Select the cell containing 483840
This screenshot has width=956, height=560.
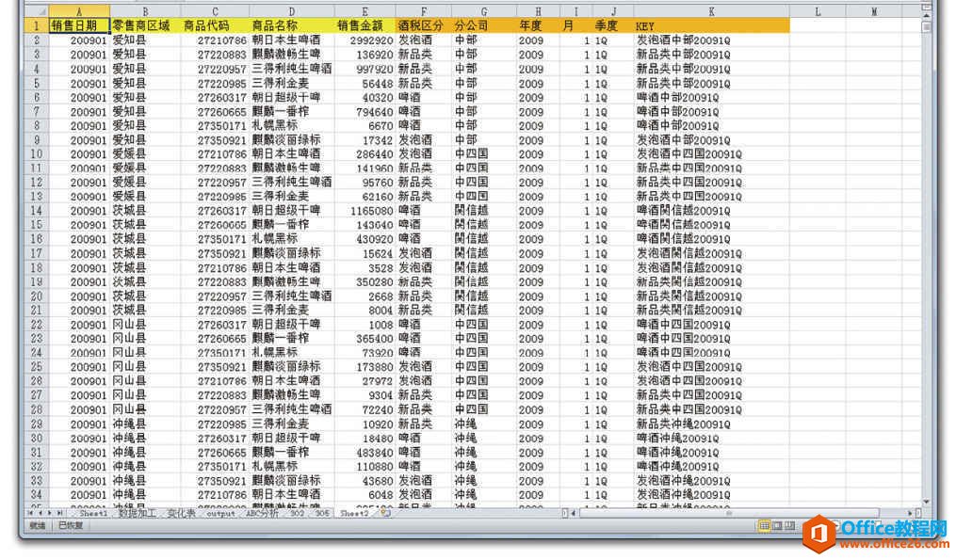365,453
